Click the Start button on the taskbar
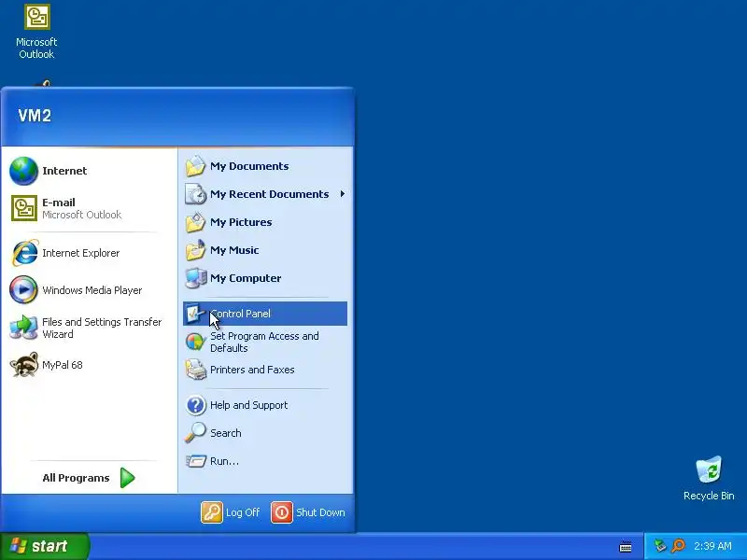747x560 pixels. pos(45,546)
